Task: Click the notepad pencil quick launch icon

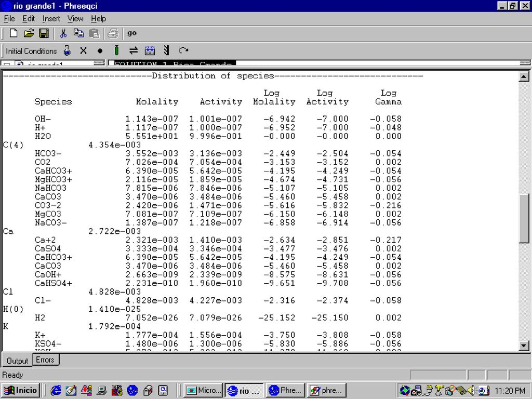Action: click(x=71, y=391)
